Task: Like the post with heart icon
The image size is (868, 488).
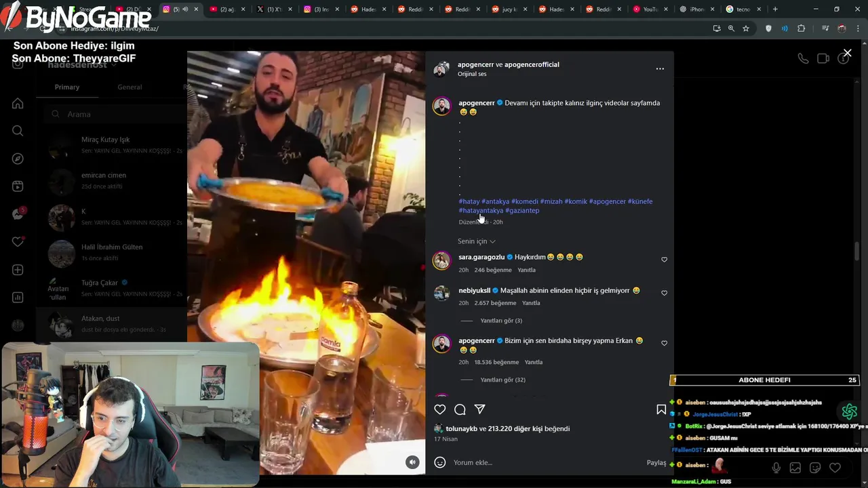Action: point(440,409)
